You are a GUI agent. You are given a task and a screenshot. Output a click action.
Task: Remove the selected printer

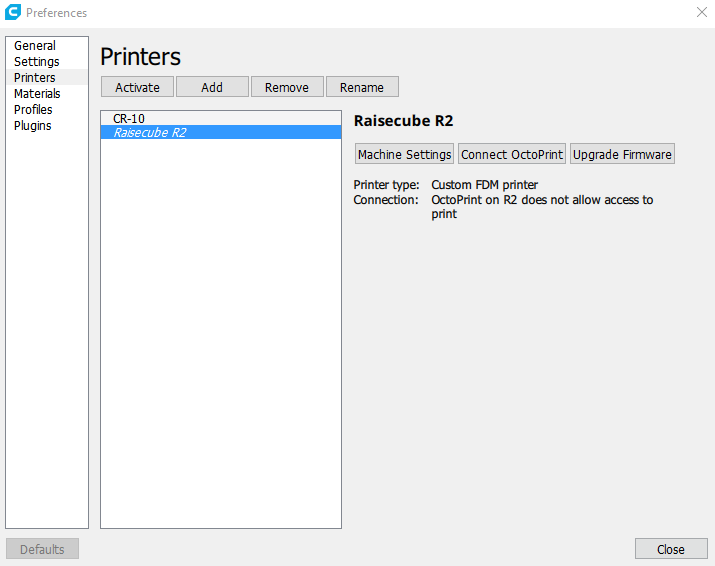click(287, 87)
